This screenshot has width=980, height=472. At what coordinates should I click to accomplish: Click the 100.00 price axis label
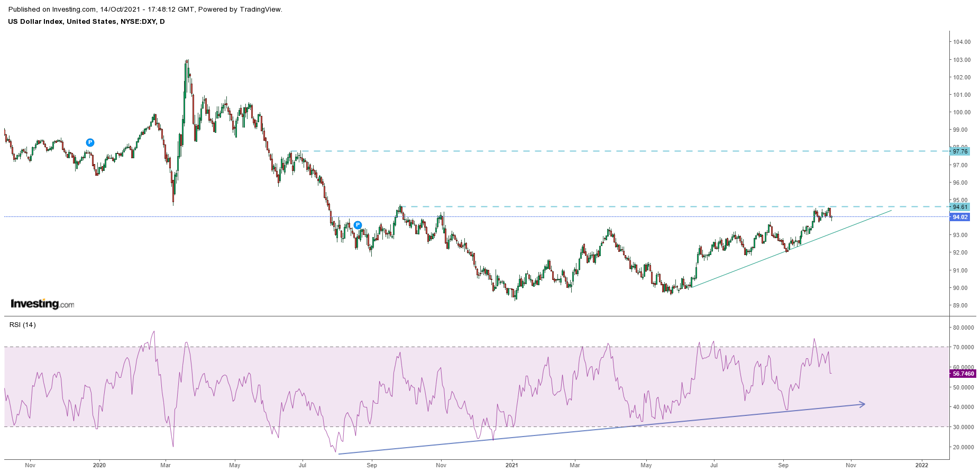(962, 112)
